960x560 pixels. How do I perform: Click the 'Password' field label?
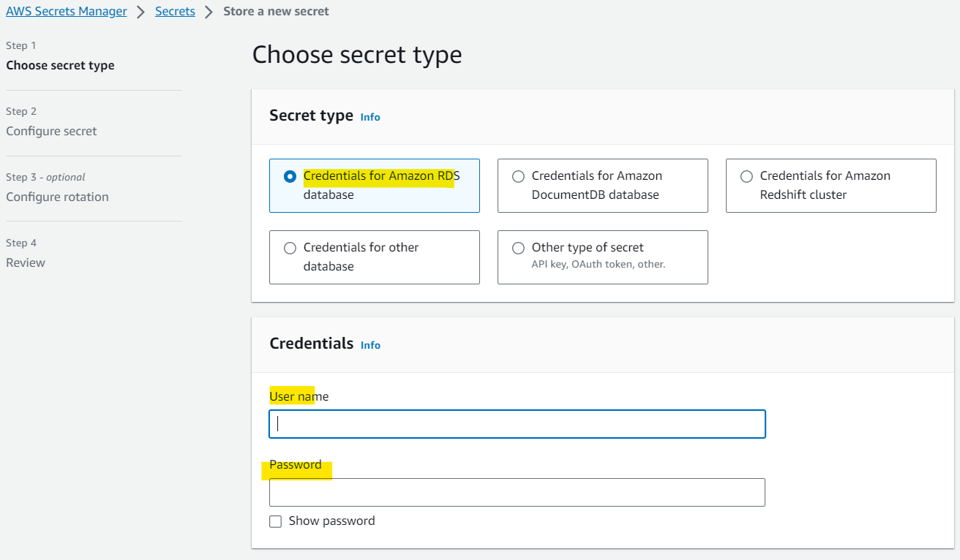tap(295, 465)
